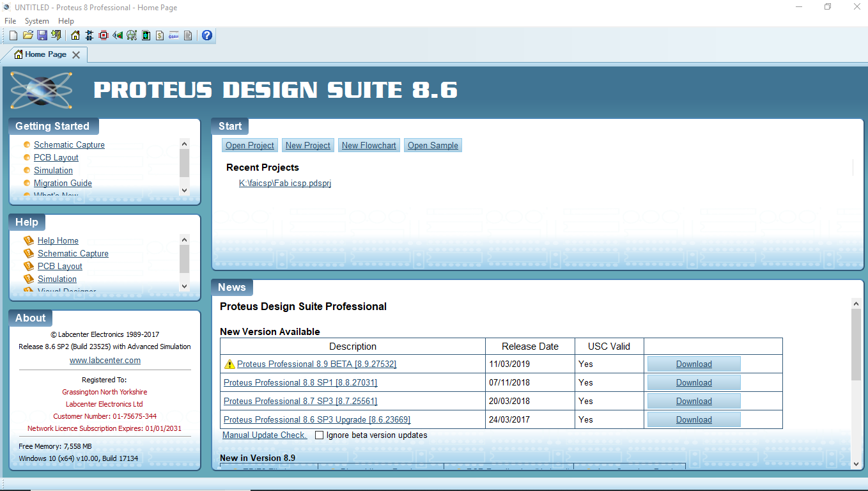Download Proteus Professional 8.9 BETA
This screenshot has height=491, width=868.
(694, 364)
